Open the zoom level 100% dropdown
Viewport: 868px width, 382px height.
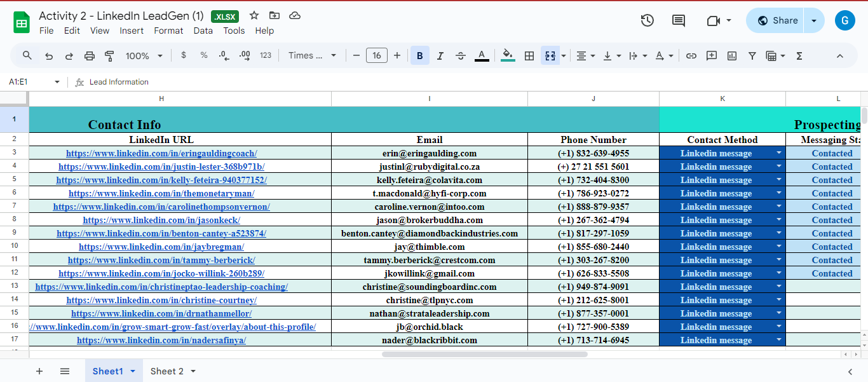click(145, 56)
